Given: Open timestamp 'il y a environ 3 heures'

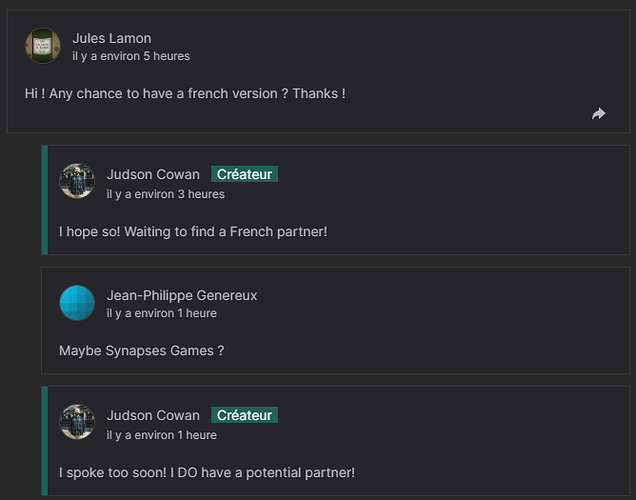Looking at the screenshot, I should 165,194.
